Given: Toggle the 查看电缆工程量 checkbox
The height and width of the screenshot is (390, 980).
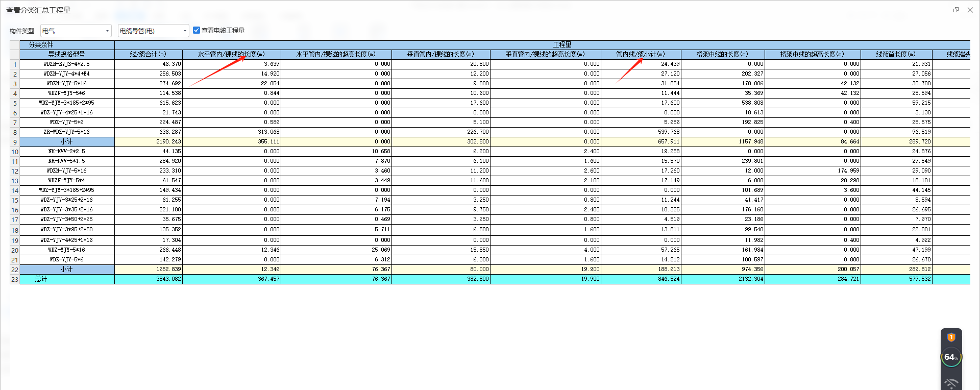Looking at the screenshot, I should 197,30.
